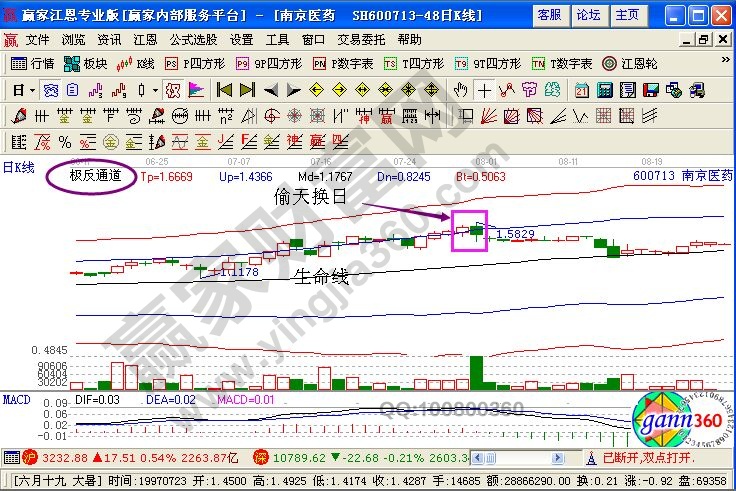
Task: Open the calendar date icon
Action: [582, 90]
